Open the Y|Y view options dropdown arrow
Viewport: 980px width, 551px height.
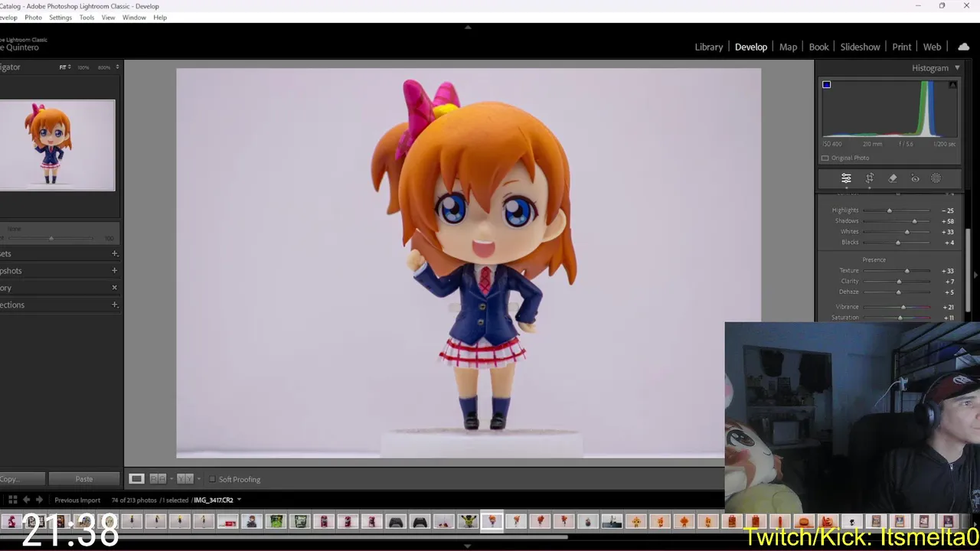coord(198,479)
